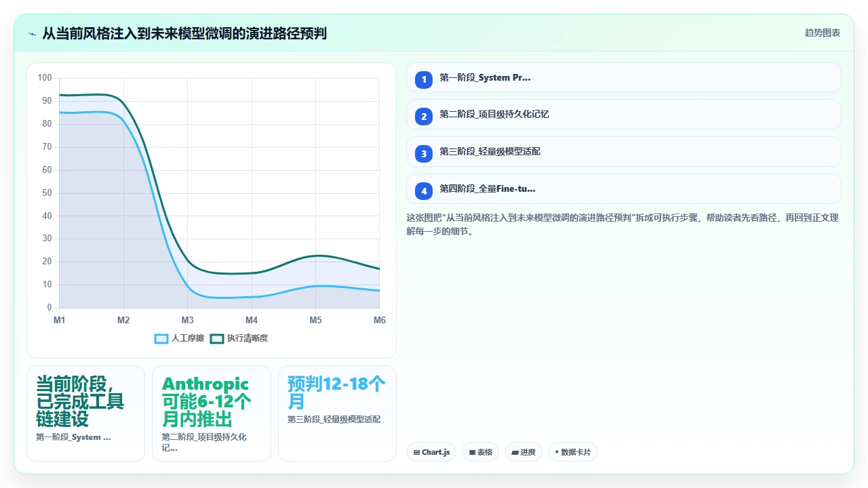Click the M2 axis label

pyautogui.click(x=123, y=320)
